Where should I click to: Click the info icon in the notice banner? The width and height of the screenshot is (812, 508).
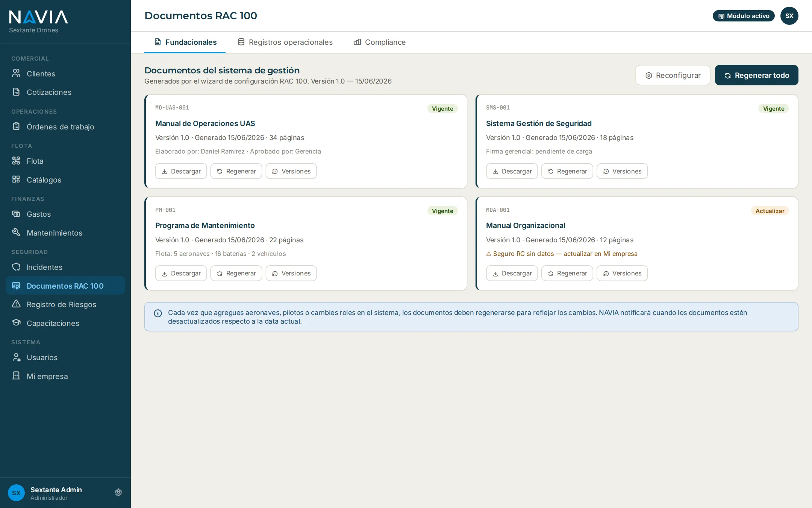click(x=158, y=313)
